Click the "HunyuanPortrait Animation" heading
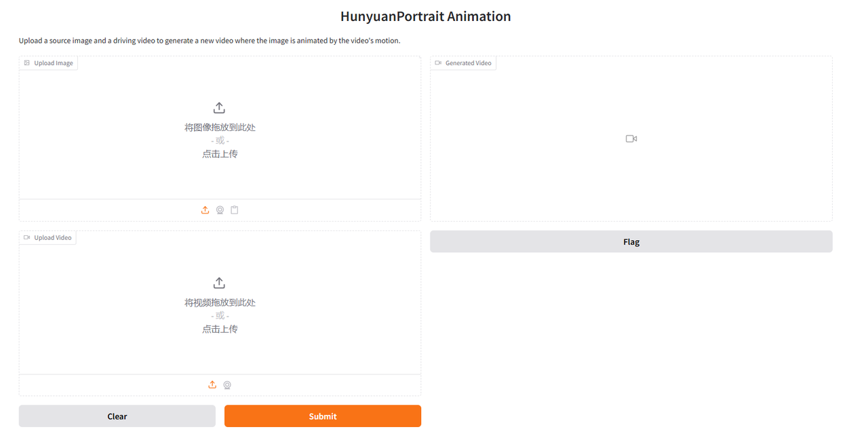This screenshot has width=868, height=442. click(426, 16)
